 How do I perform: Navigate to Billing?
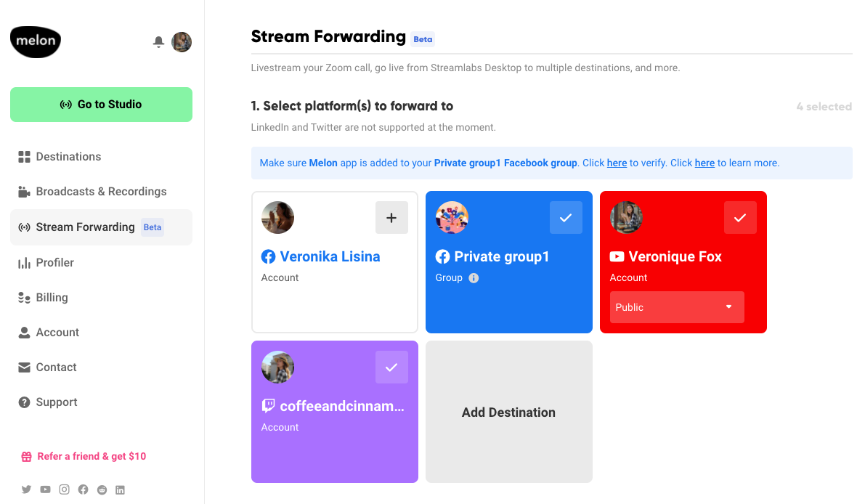[x=101, y=298]
